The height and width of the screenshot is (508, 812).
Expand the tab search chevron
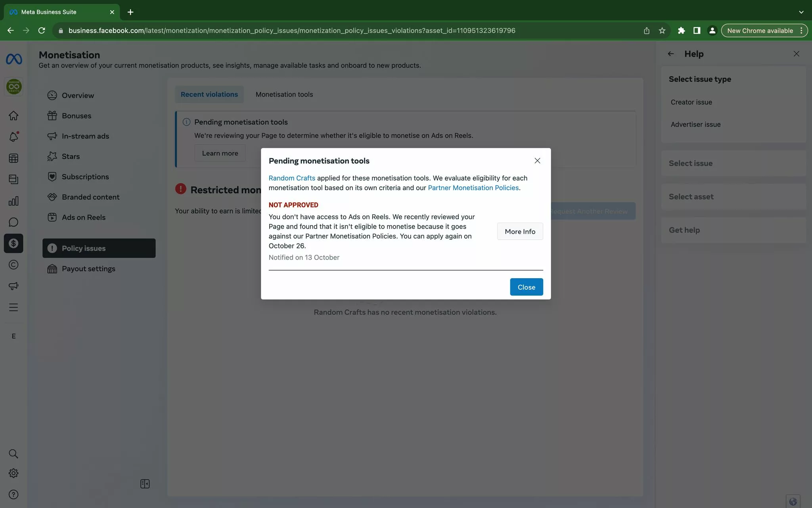coord(801,12)
